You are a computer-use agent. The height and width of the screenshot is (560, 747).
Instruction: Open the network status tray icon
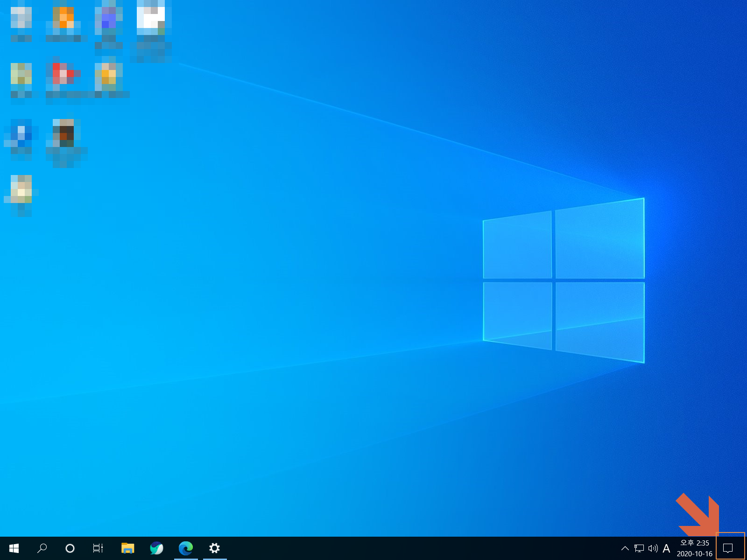point(639,548)
